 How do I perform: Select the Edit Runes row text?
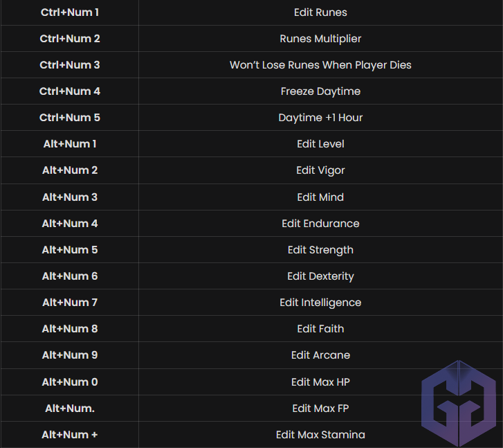(320, 12)
